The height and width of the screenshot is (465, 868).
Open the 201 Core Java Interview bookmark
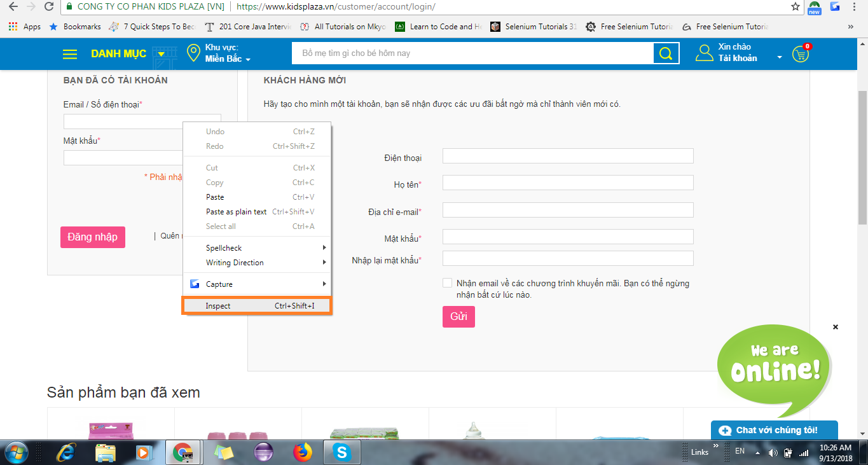pyautogui.click(x=248, y=27)
